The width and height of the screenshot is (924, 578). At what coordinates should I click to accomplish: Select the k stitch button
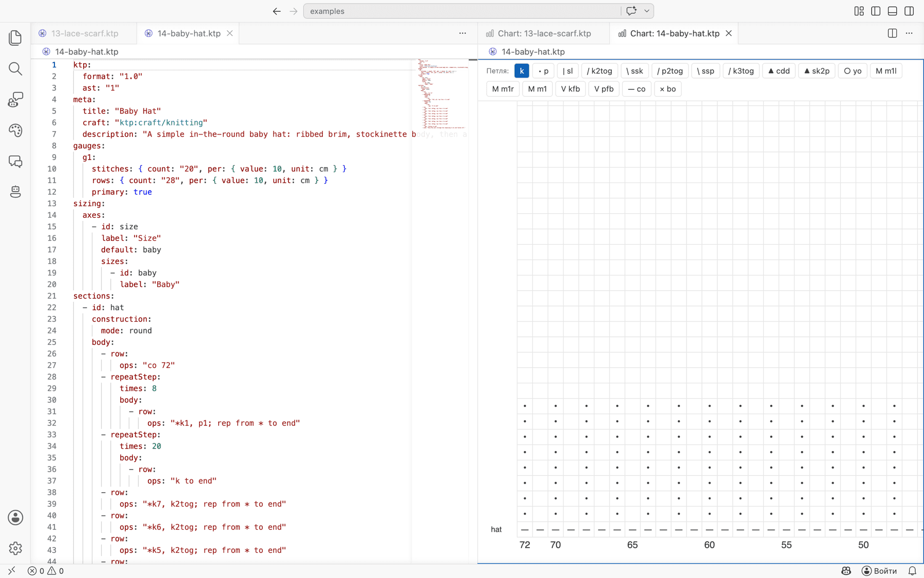522,71
